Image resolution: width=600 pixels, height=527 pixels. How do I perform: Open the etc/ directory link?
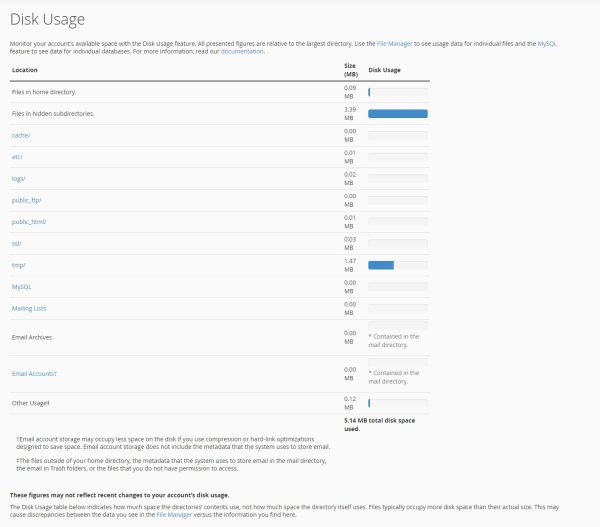pos(17,157)
